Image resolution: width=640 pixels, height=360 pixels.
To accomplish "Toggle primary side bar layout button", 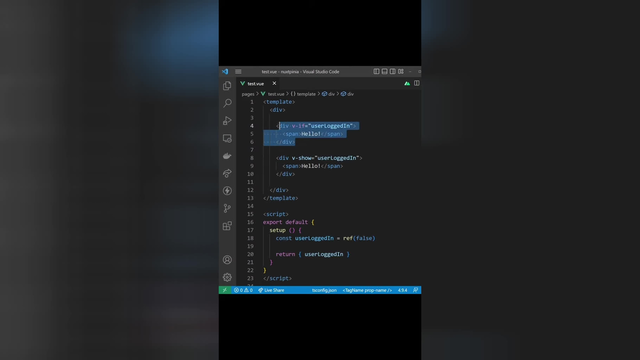I will pyautogui.click(x=376, y=71).
